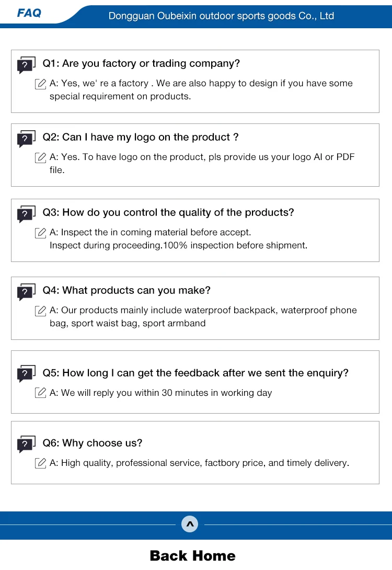Click the pencil edit icon beside Q4 answer

[x=40, y=311]
